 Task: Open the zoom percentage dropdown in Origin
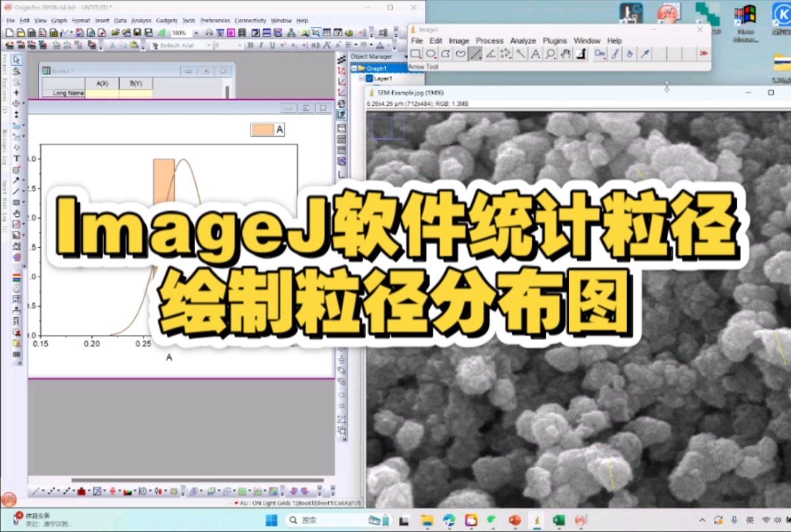[x=195, y=32]
